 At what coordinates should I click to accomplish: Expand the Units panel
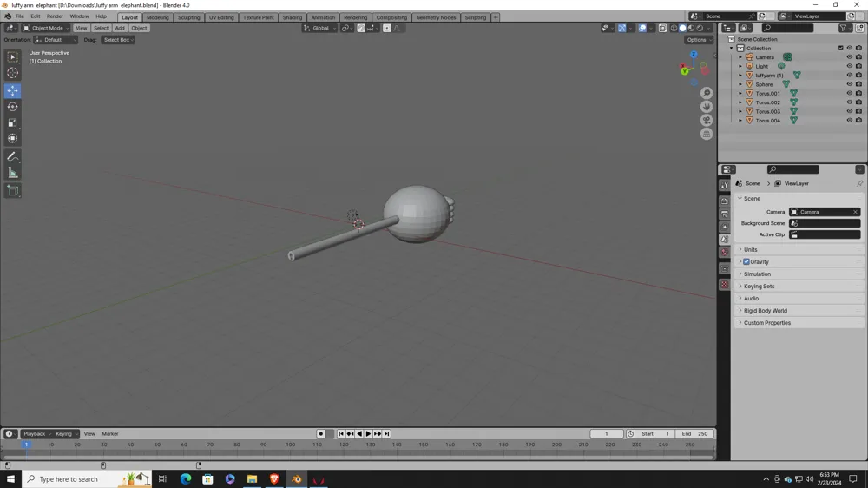pos(751,250)
